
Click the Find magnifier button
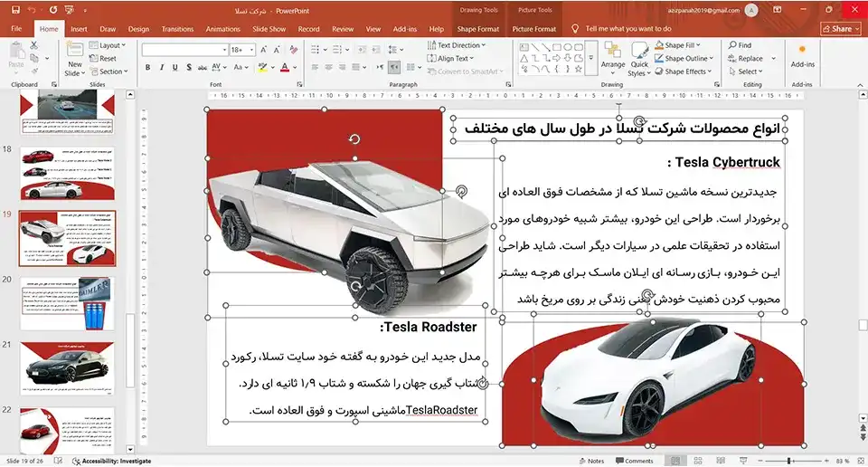(741, 45)
